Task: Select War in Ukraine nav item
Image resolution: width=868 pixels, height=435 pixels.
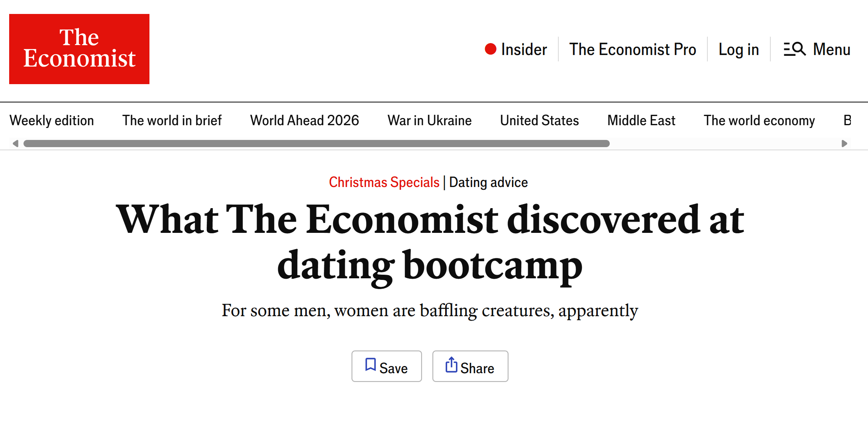Action: pos(430,120)
